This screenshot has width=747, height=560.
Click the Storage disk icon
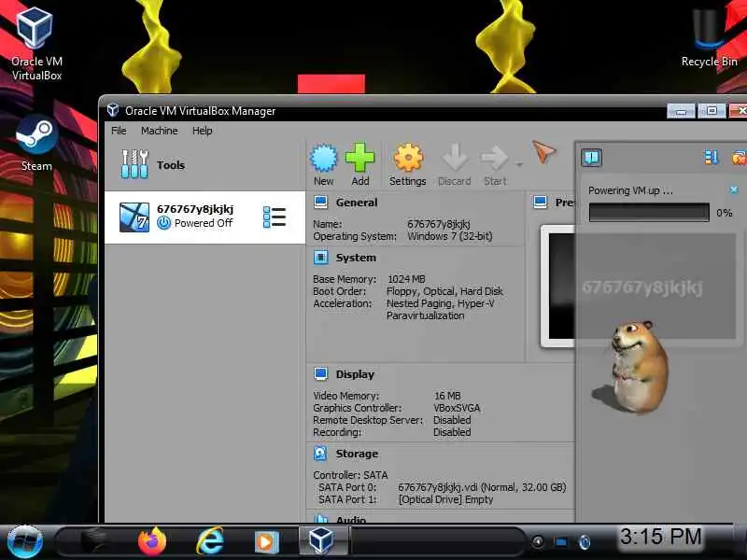click(320, 454)
